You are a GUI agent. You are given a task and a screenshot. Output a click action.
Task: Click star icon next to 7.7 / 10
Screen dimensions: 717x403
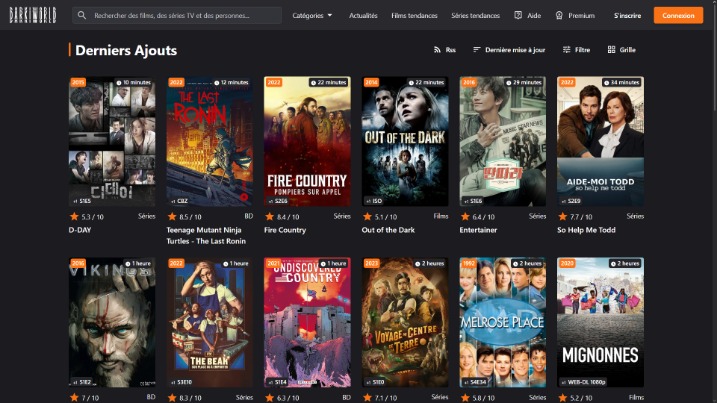tap(562, 216)
